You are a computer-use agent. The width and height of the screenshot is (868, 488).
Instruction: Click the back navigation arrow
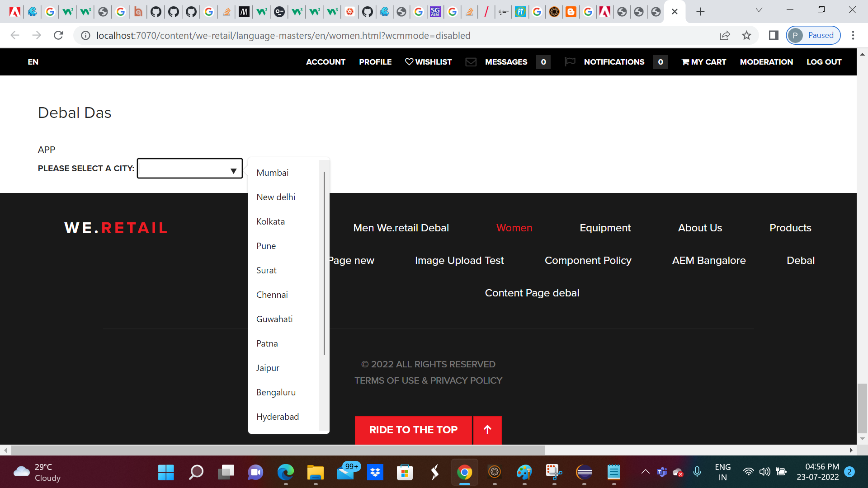[15, 35]
